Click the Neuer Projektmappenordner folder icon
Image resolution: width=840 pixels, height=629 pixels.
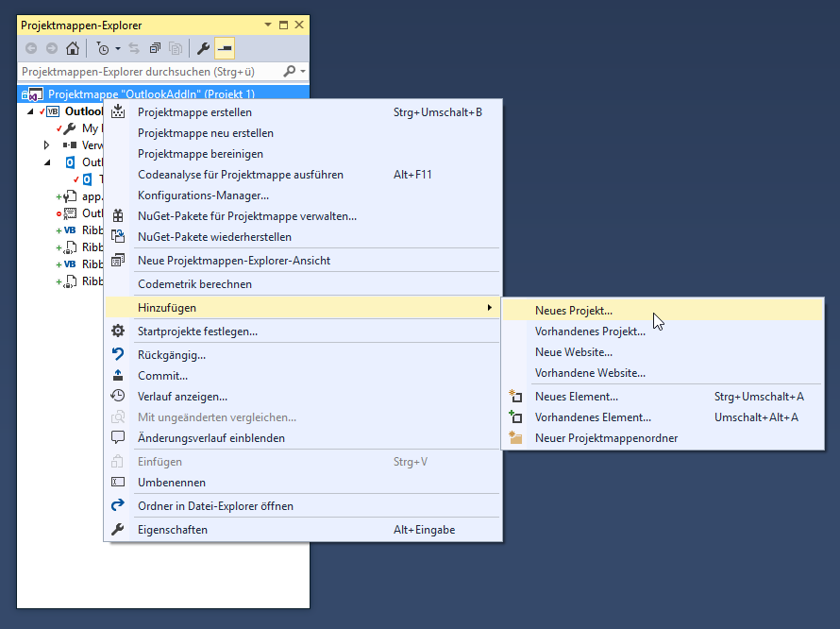click(515, 437)
